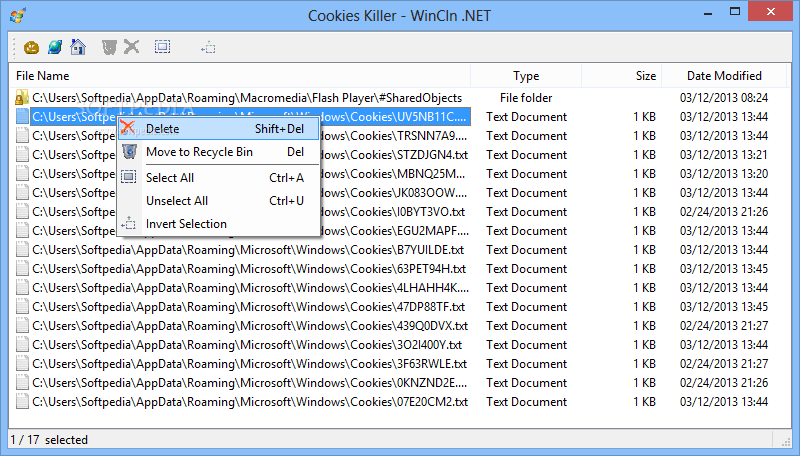Viewport: 800px width, 456px height.
Task: Select the Cookies\439Q0DVX.txt file path
Action: (250, 326)
